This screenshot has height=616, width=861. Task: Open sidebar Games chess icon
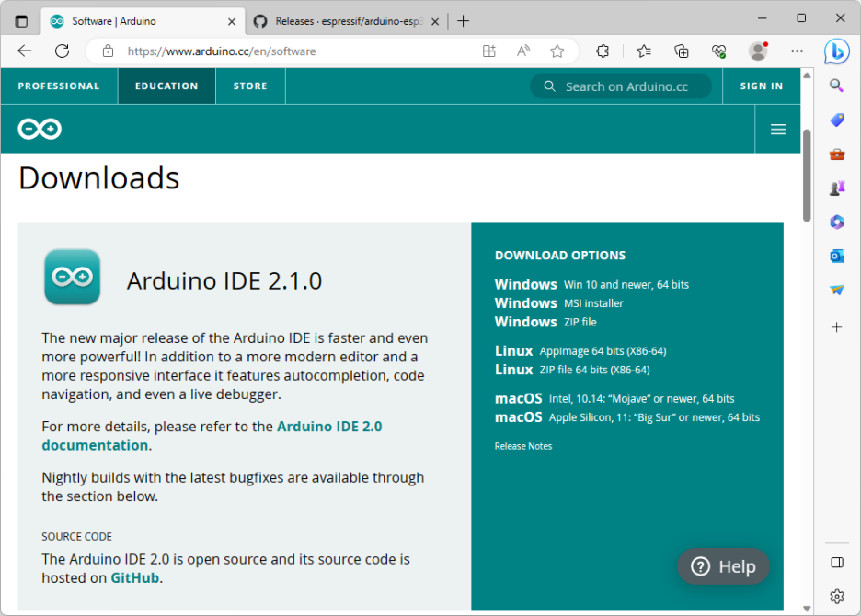coord(837,188)
